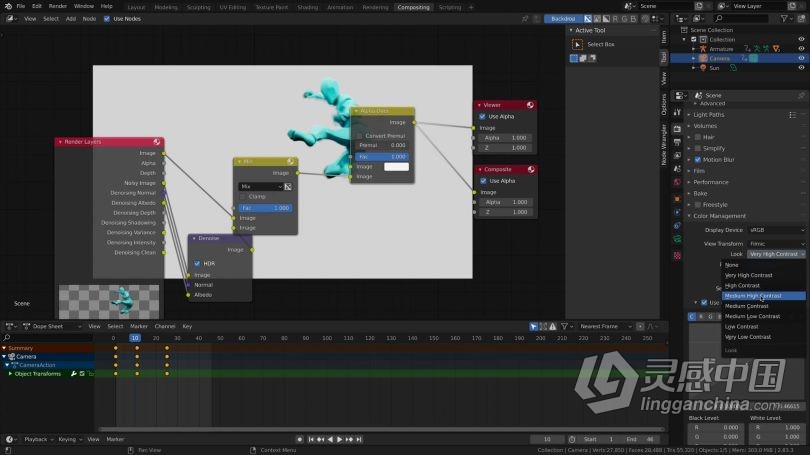The image size is (810, 455).
Task: Click the Backdrop button
Action: [563, 19]
